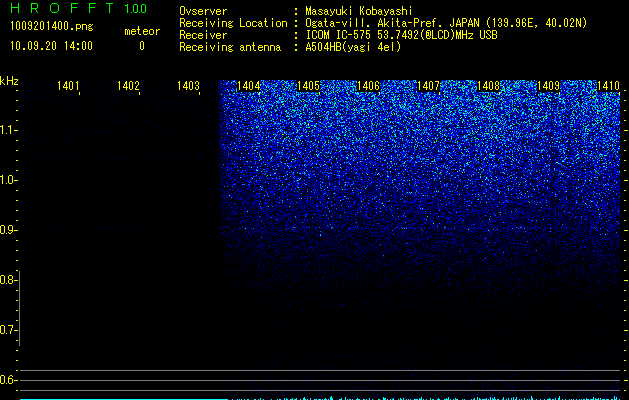629x400 pixels.
Task: Click the observer name Masayuki Kobayashi
Action: click(359, 11)
